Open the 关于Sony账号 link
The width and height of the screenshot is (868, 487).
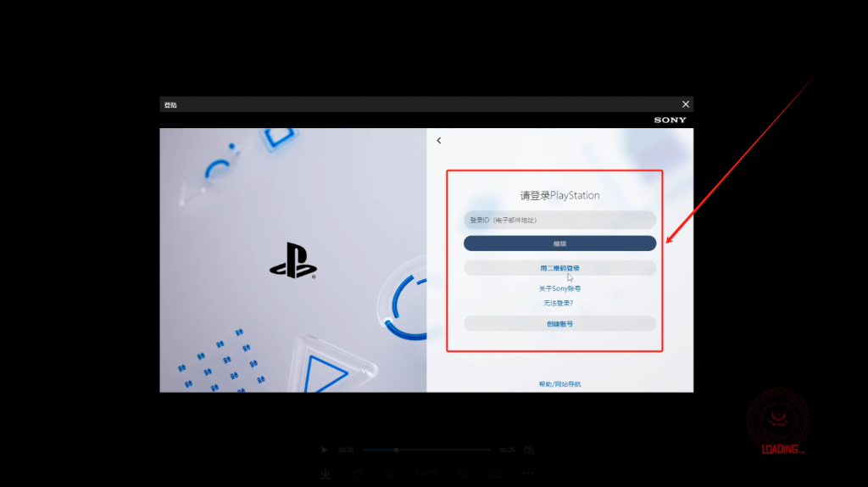tap(559, 288)
